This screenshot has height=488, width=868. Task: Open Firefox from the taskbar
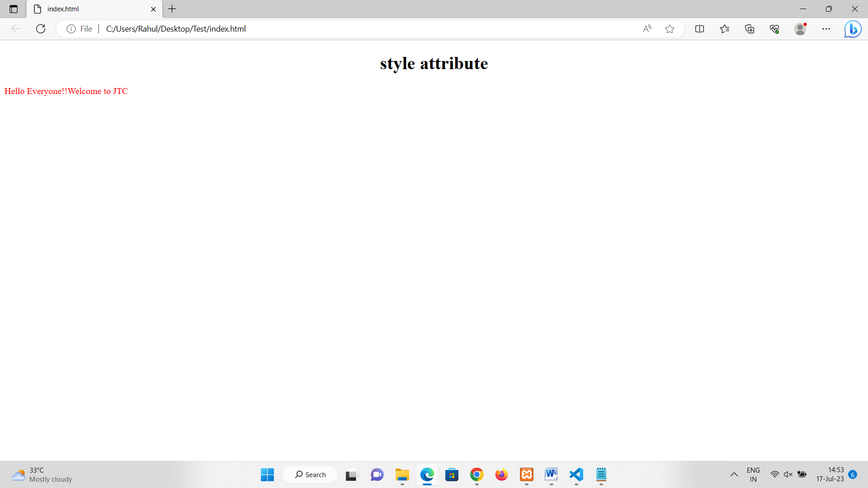click(x=501, y=474)
